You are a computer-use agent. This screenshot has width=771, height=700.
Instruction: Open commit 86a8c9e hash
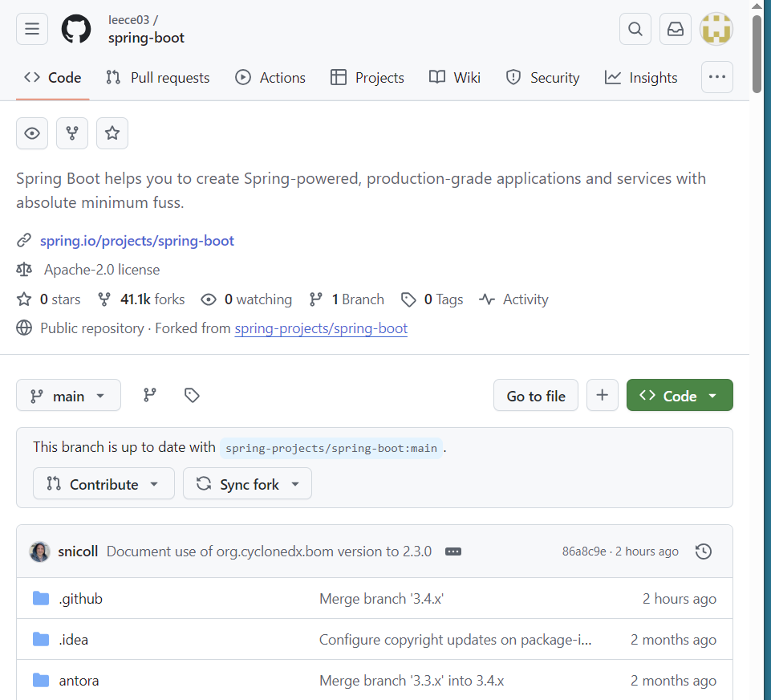pos(584,551)
